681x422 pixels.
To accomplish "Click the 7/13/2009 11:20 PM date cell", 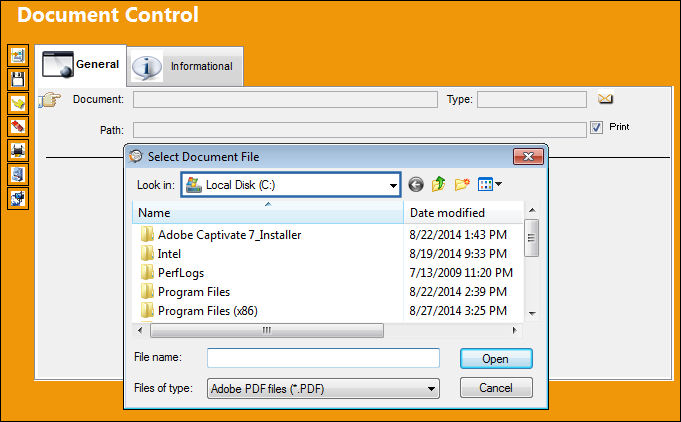I will pos(461,273).
